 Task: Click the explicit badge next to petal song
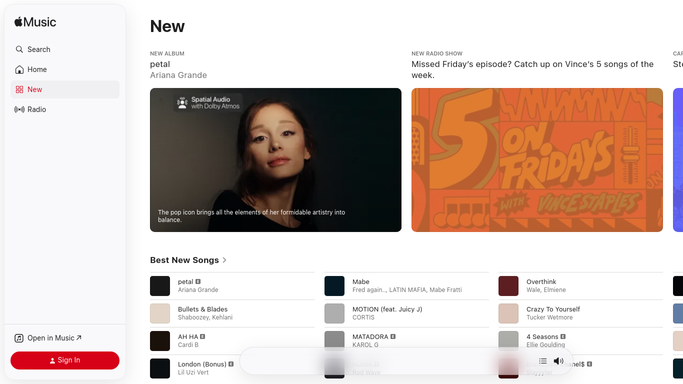coord(198,282)
